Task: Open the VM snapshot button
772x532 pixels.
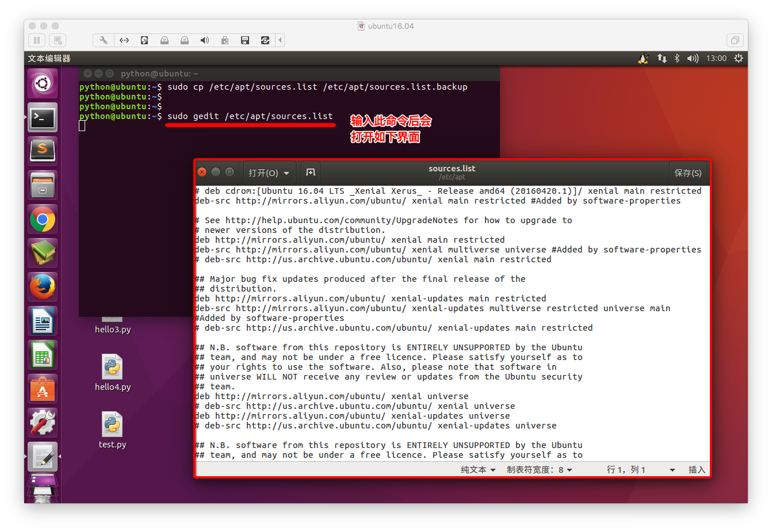Action: coord(57,40)
